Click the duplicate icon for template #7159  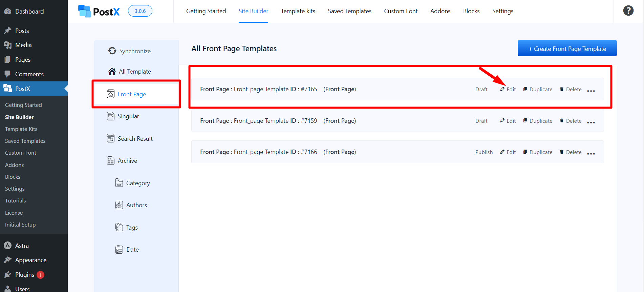[525, 120]
